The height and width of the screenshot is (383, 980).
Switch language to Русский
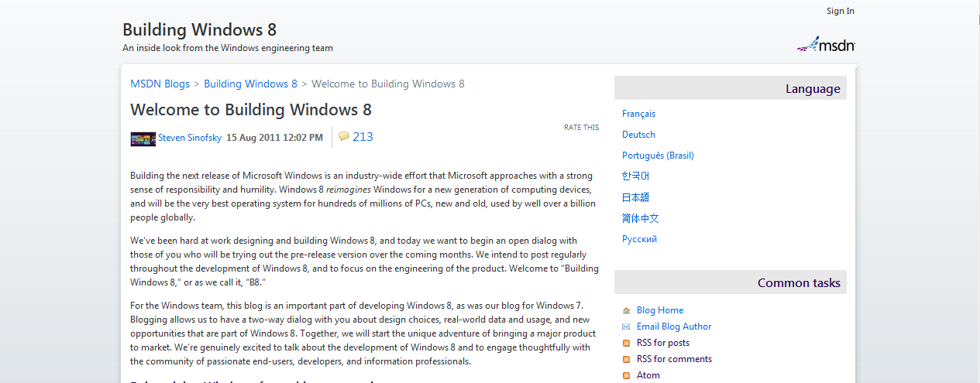coord(639,239)
